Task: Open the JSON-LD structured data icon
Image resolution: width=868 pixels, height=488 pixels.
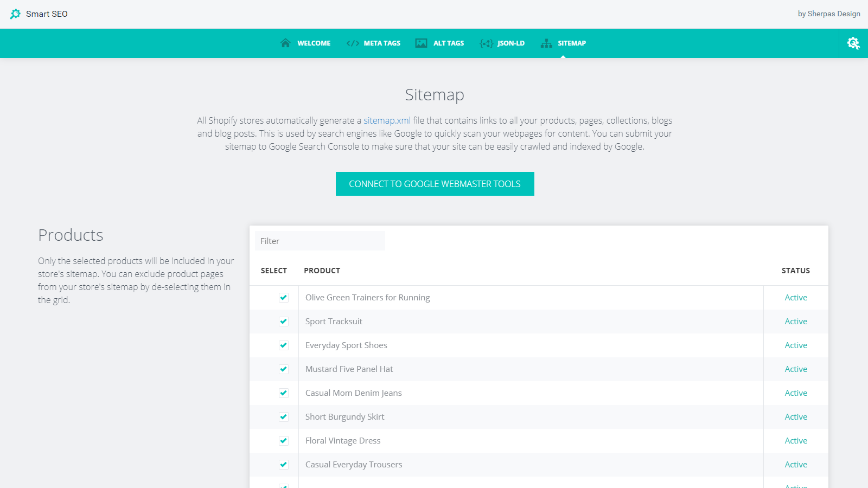Action: coord(487,43)
